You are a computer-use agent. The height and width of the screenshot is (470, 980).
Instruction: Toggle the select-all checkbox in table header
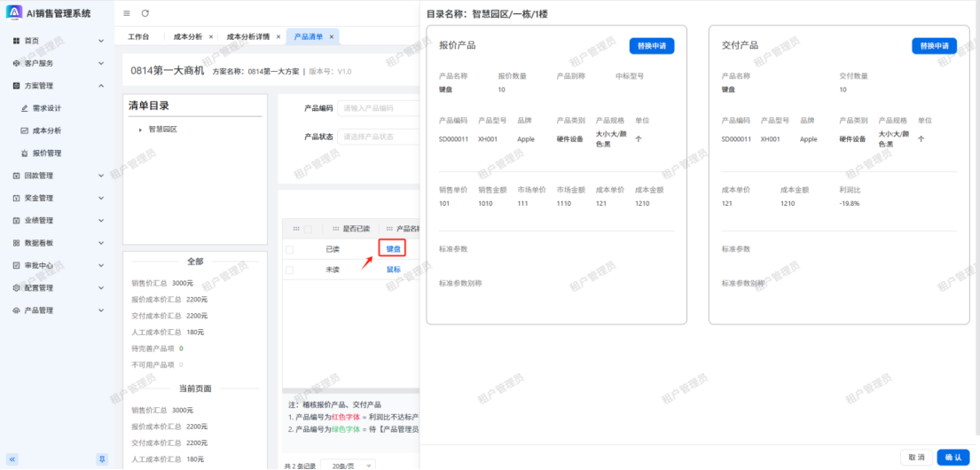[x=307, y=229]
